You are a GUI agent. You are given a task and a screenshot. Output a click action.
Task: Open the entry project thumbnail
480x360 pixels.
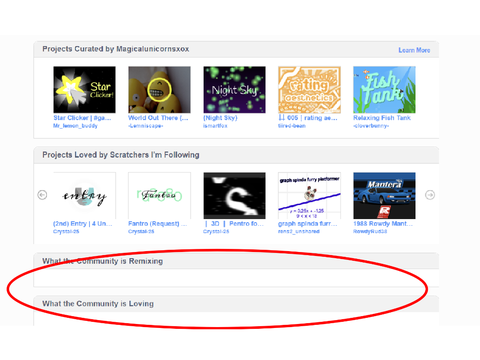[84, 196]
